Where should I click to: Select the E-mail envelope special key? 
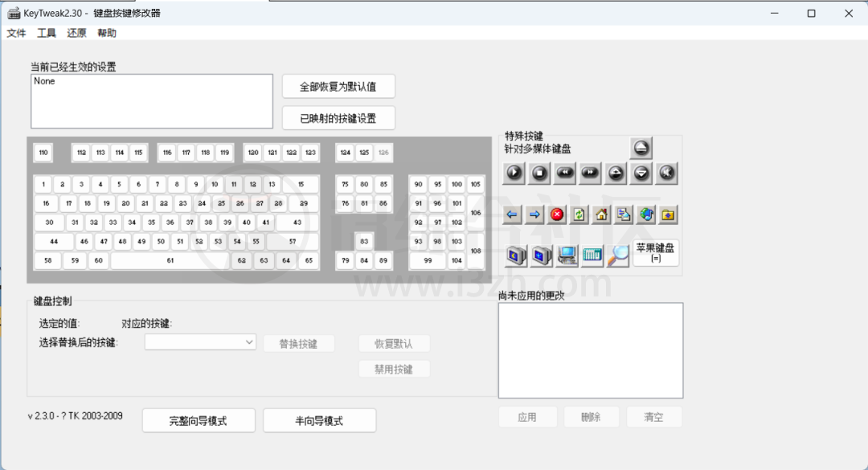(x=624, y=215)
